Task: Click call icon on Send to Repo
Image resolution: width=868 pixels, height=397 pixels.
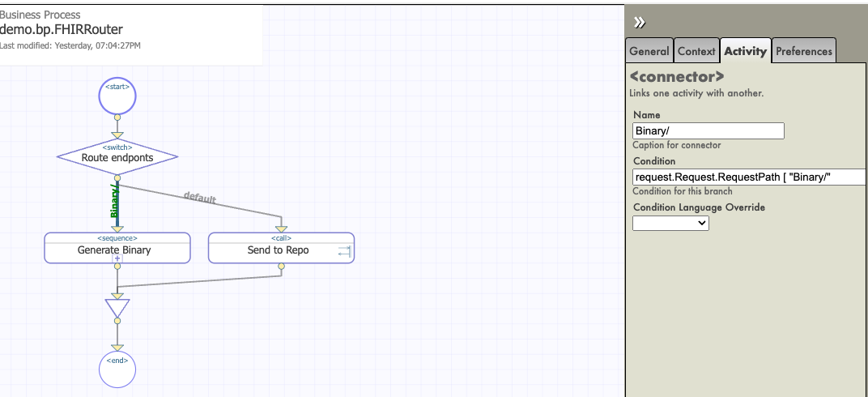Action: pos(343,252)
